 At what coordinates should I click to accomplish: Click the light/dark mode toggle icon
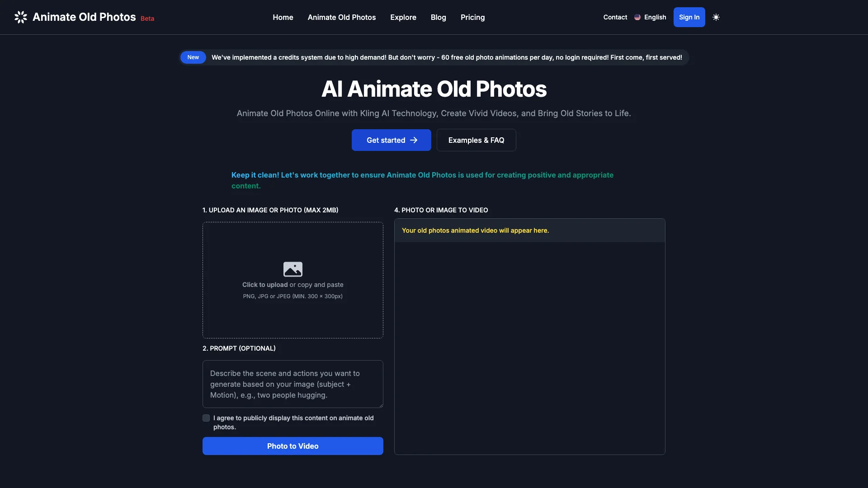pos(716,17)
